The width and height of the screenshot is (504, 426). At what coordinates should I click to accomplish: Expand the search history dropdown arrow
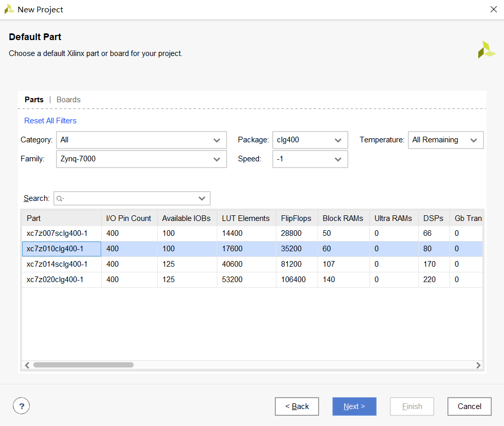202,198
